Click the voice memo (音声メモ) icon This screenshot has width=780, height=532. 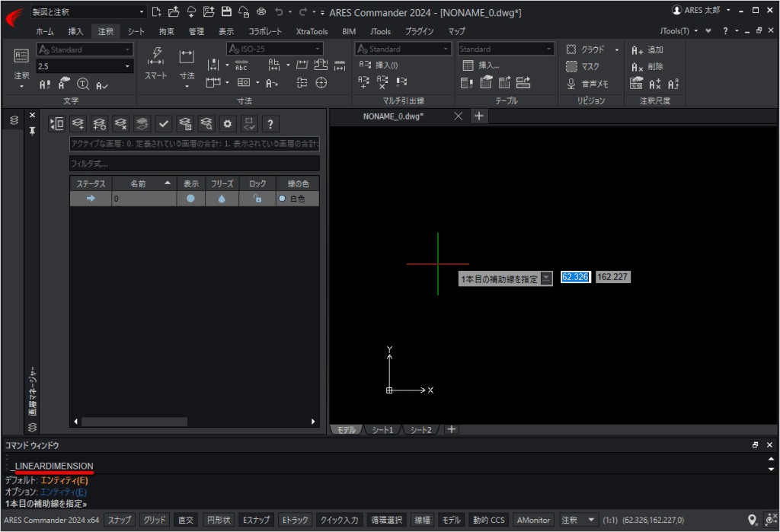click(x=571, y=84)
